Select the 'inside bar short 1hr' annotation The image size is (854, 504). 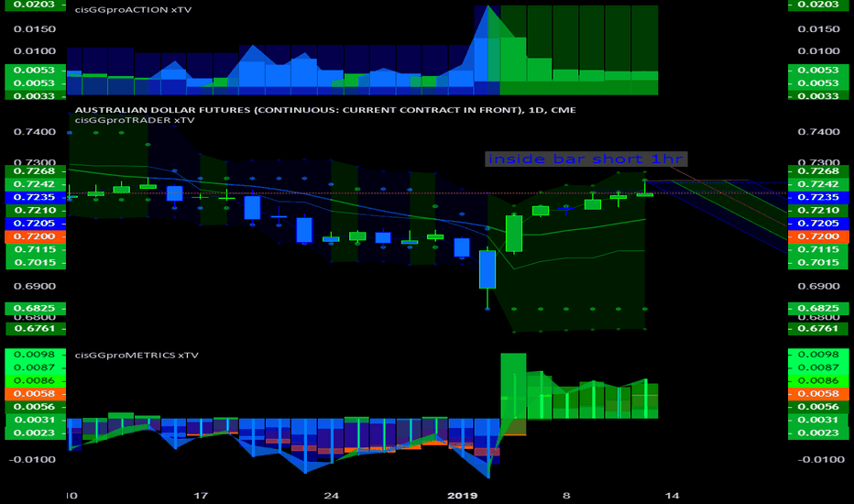(x=586, y=159)
